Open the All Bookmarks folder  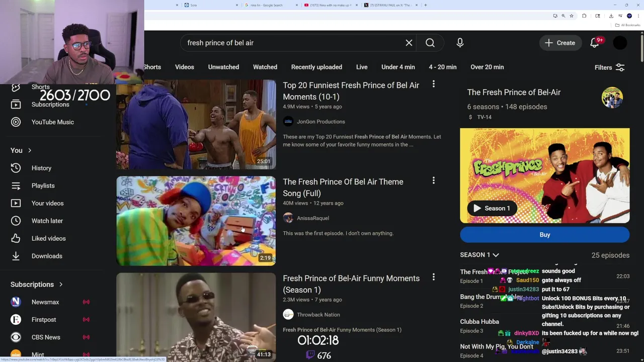coord(628,25)
